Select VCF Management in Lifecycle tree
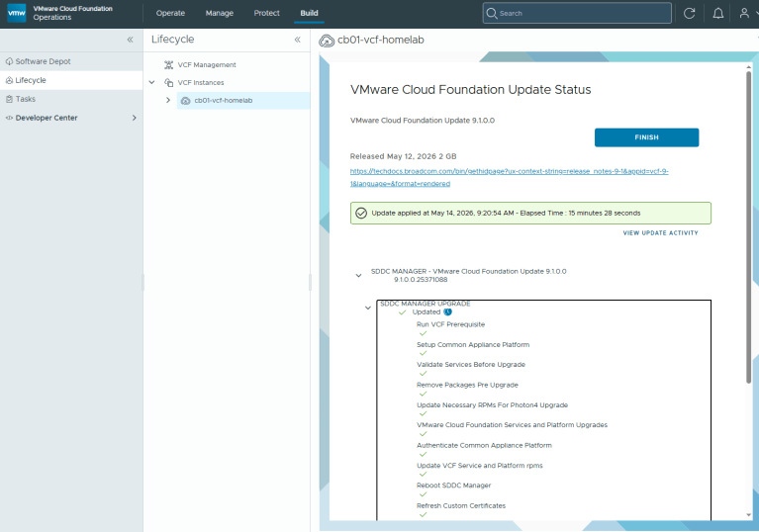The image size is (759, 532). (207, 65)
